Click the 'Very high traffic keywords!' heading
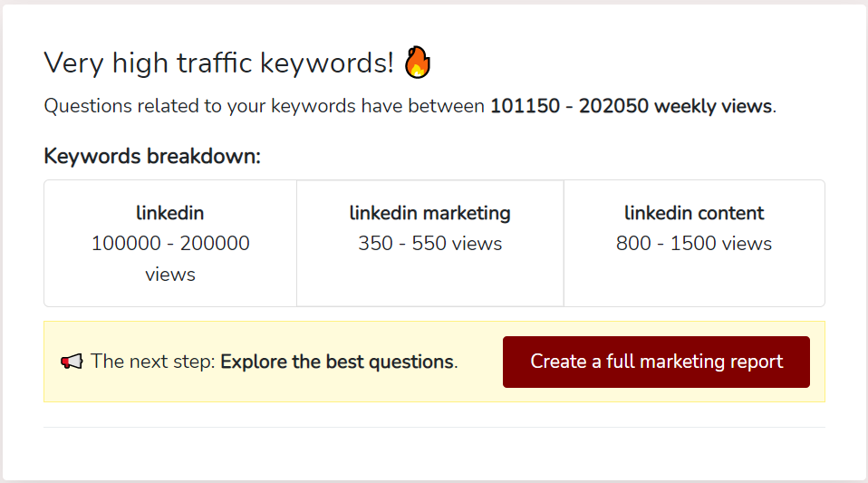 [218, 63]
